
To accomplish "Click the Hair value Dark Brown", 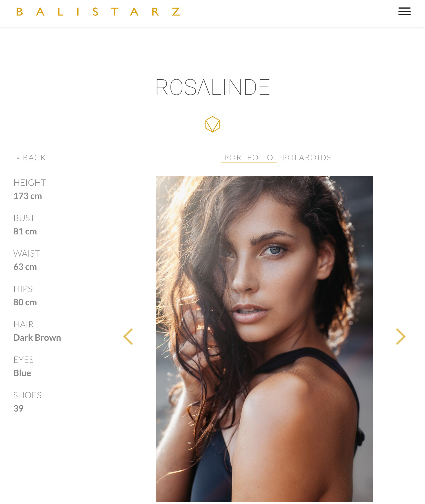I will 37,338.
